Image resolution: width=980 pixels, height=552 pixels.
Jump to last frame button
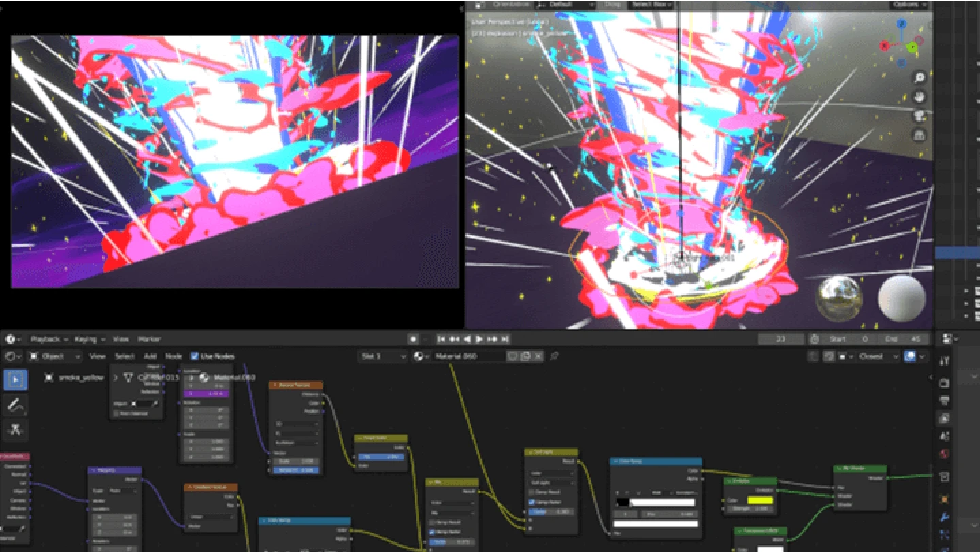pos(504,339)
